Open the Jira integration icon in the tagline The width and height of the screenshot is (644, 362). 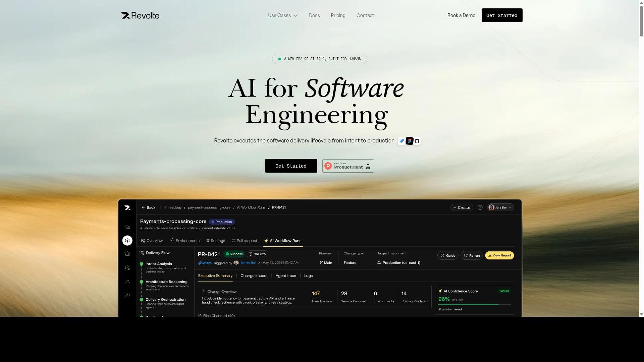click(401, 141)
